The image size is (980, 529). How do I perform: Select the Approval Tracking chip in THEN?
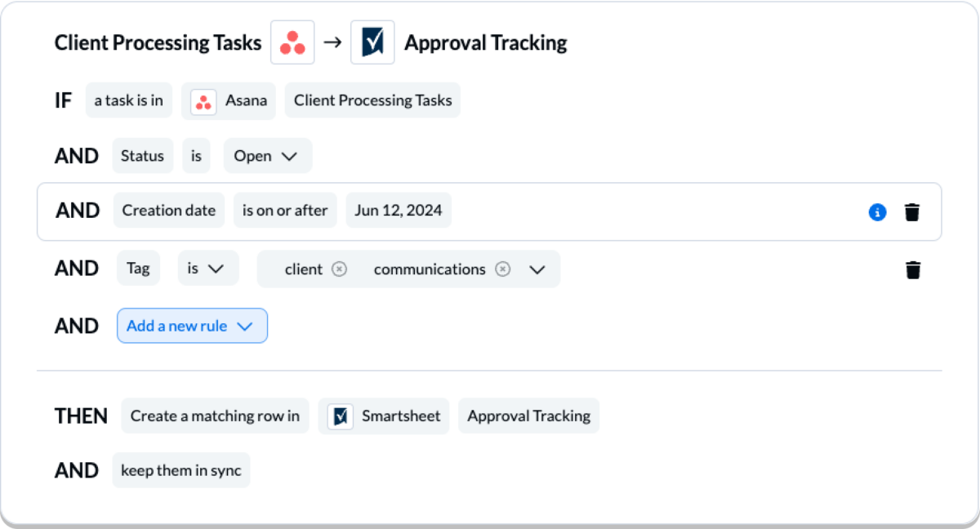pyautogui.click(x=528, y=416)
